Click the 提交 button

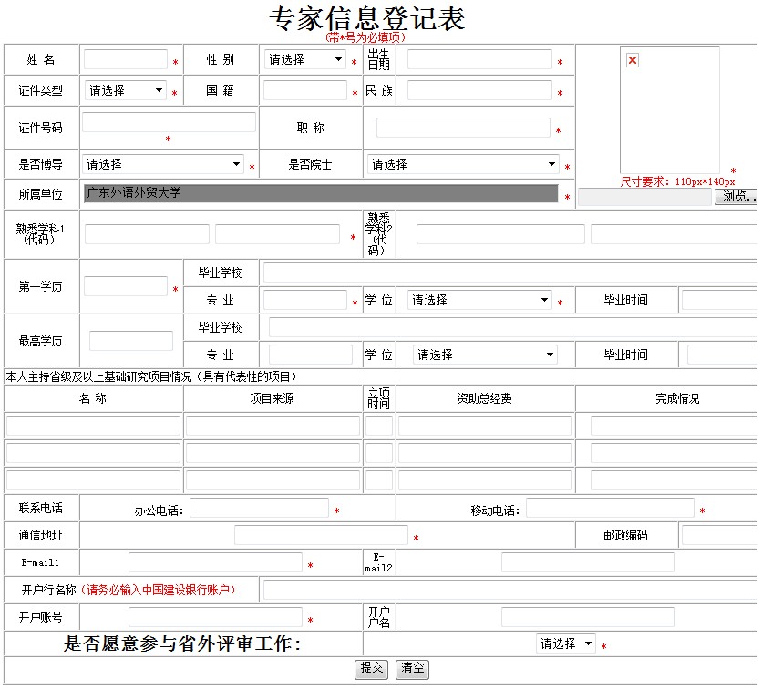[x=372, y=668]
